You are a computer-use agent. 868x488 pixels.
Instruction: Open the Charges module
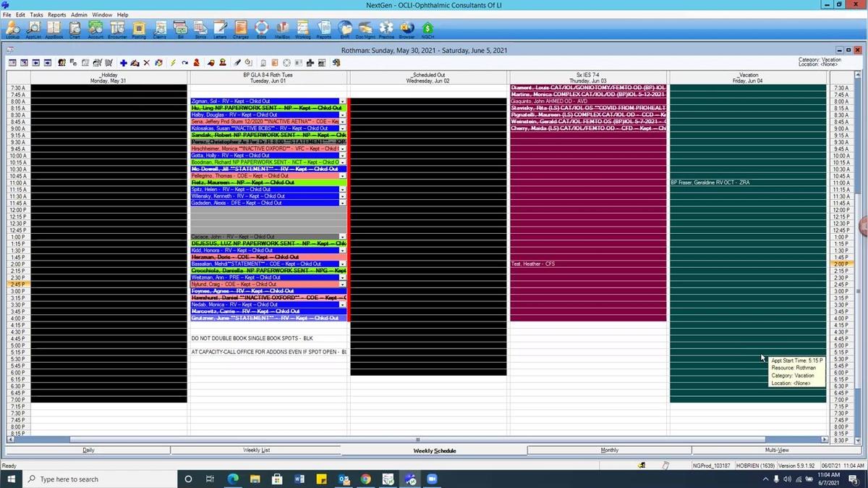(x=239, y=29)
